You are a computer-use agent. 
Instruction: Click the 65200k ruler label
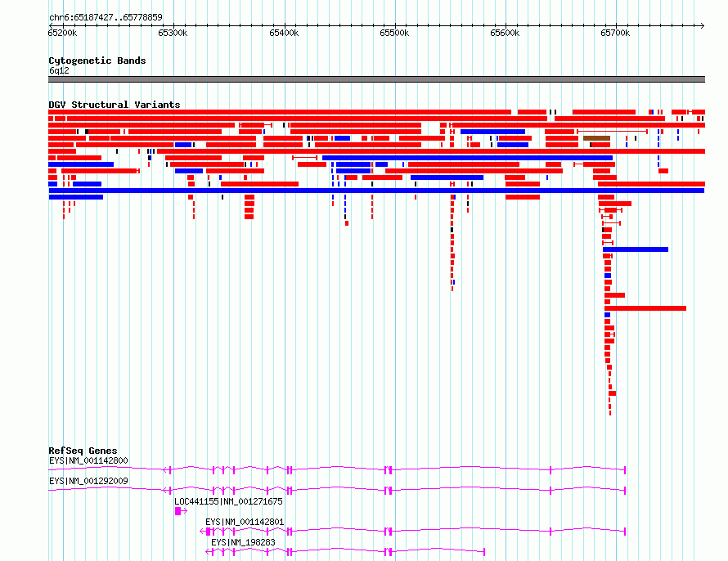[63, 33]
